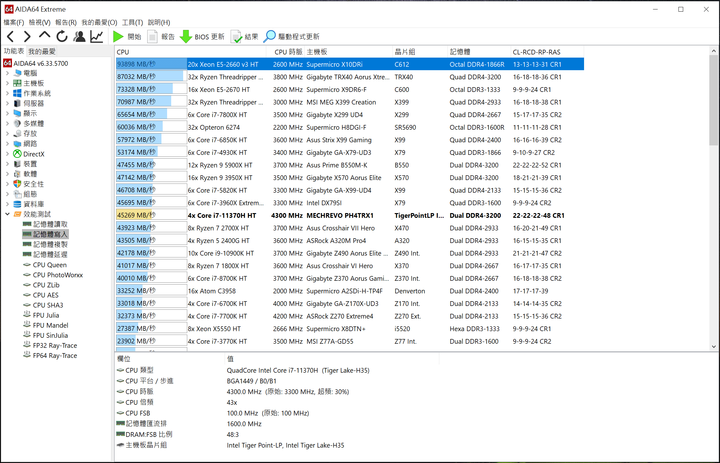
Task: Select AIDA64 v6.33.5700 root tree node
Action: point(36,63)
